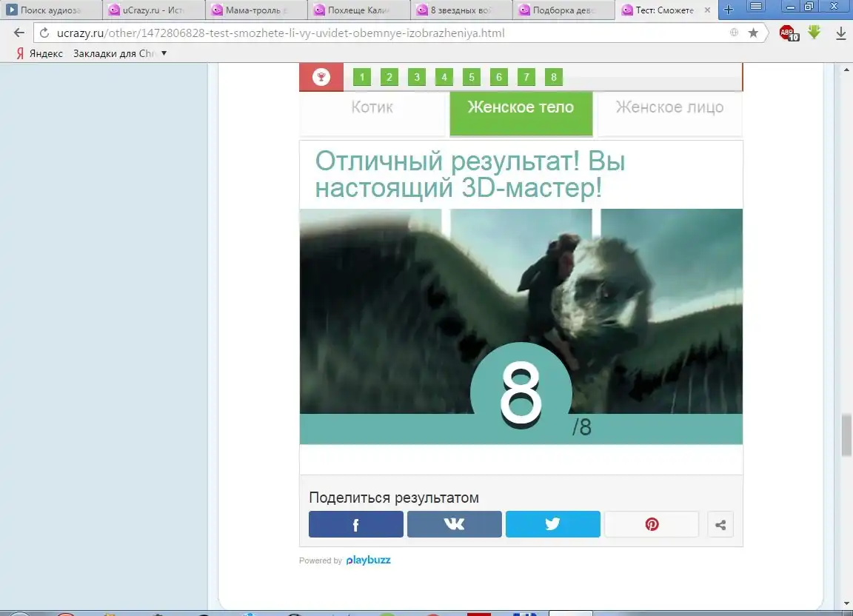Select the "Котик" answer option

click(372, 107)
